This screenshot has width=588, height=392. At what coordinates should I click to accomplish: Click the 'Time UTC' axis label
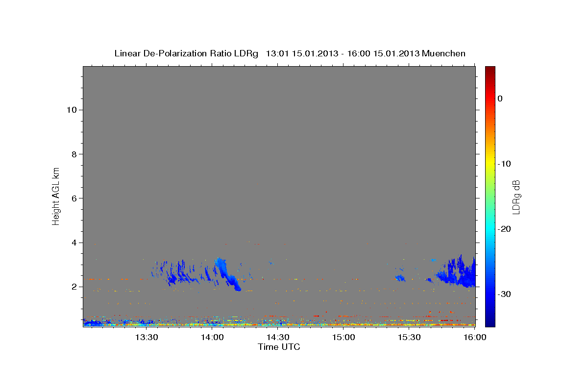point(279,347)
